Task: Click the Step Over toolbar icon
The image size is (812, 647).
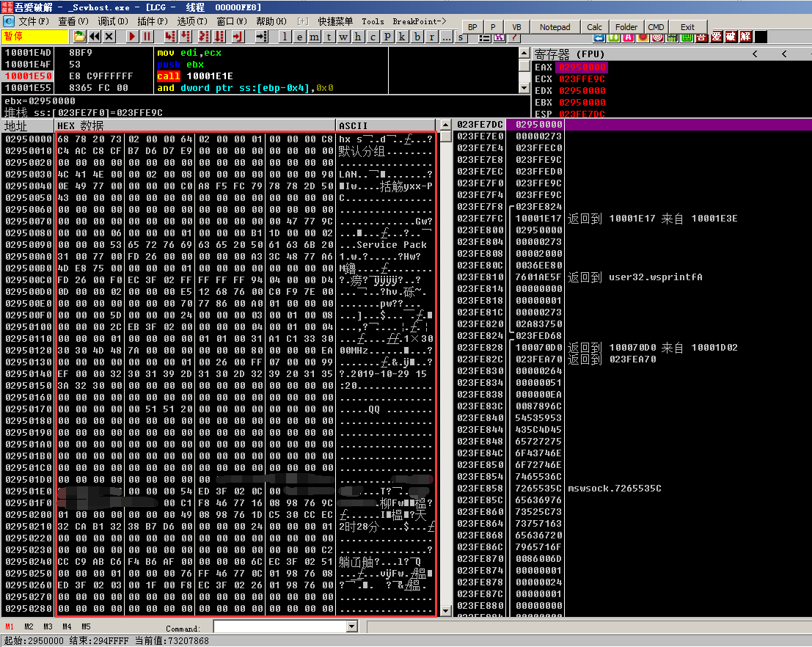Action: pos(186,36)
